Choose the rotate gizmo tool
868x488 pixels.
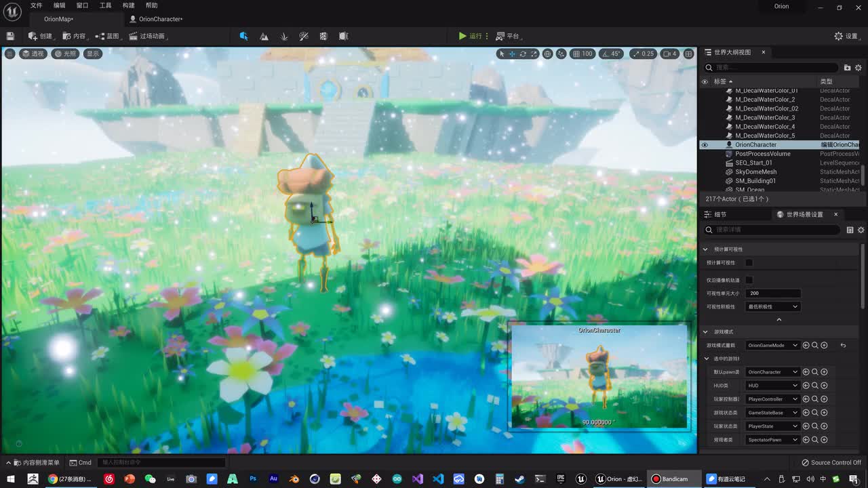click(x=523, y=54)
